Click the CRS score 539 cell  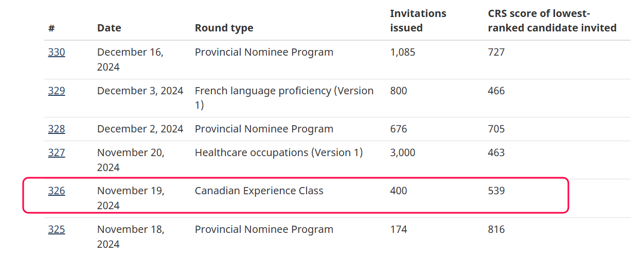tap(496, 191)
